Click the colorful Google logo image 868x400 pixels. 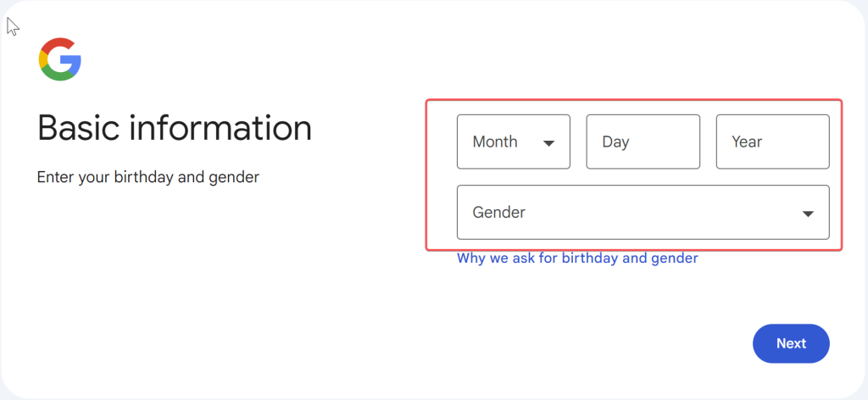[x=60, y=59]
